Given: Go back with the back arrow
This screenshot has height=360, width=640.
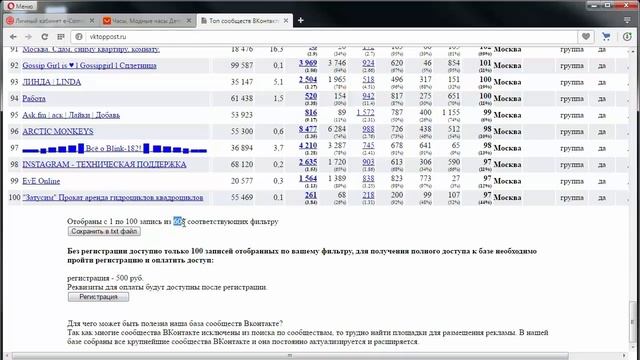Looking at the screenshot, I should [x=13, y=37].
